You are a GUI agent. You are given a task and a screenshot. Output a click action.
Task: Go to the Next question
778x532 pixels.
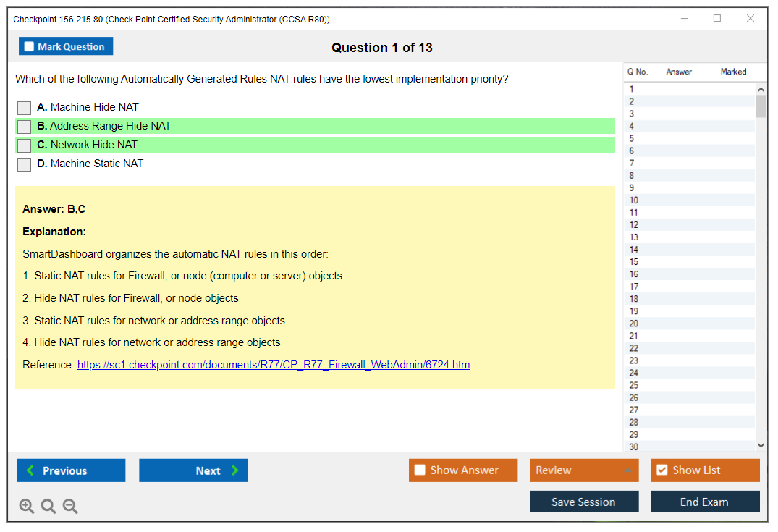point(193,470)
